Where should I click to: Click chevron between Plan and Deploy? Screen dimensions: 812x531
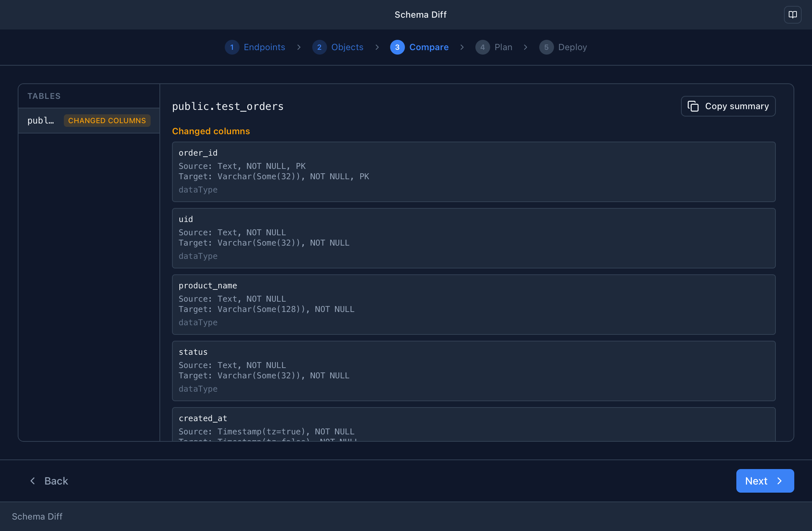526,47
